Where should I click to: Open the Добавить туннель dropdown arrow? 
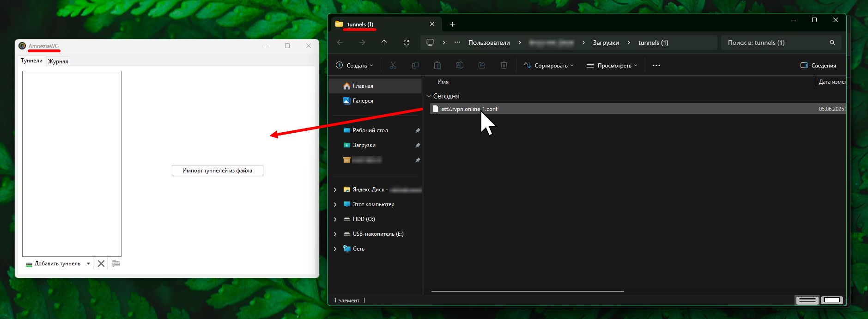tap(88, 264)
